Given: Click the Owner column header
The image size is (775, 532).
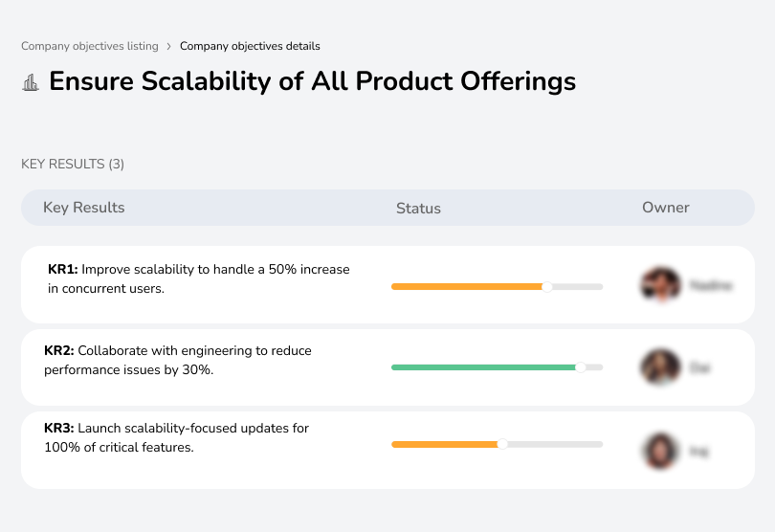Looking at the screenshot, I should pyautogui.click(x=665, y=208).
